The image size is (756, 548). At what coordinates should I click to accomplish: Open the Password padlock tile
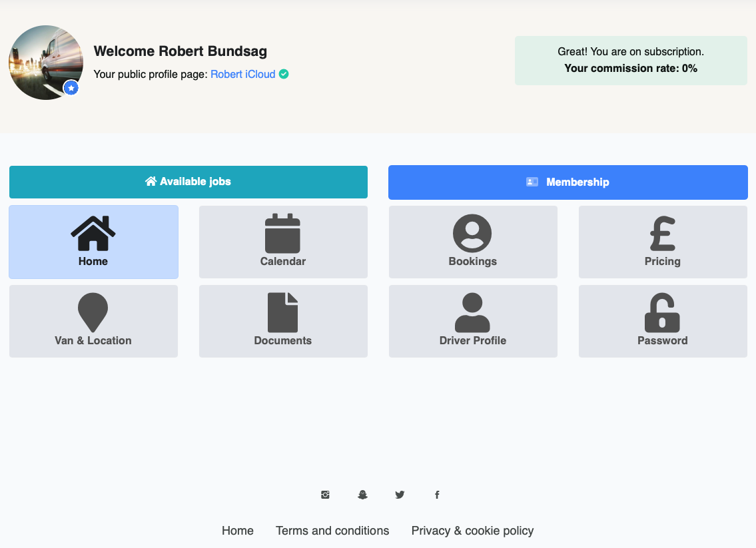click(x=663, y=321)
